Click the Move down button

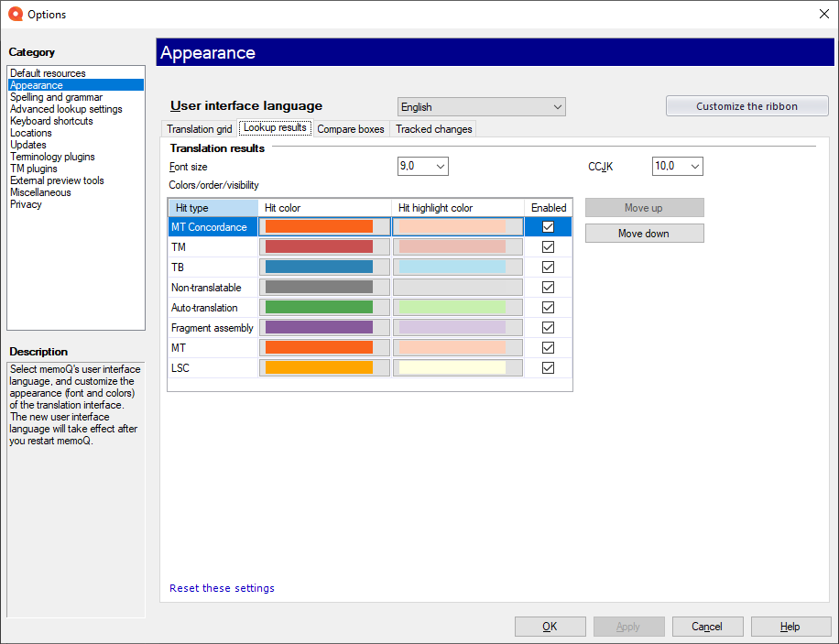pyautogui.click(x=644, y=234)
